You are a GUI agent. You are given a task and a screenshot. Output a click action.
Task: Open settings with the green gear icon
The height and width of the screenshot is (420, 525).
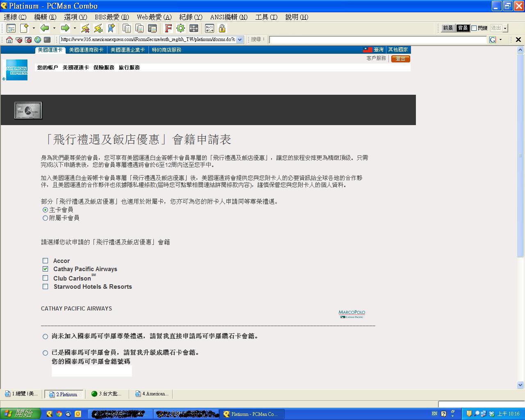tap(180, 28)
